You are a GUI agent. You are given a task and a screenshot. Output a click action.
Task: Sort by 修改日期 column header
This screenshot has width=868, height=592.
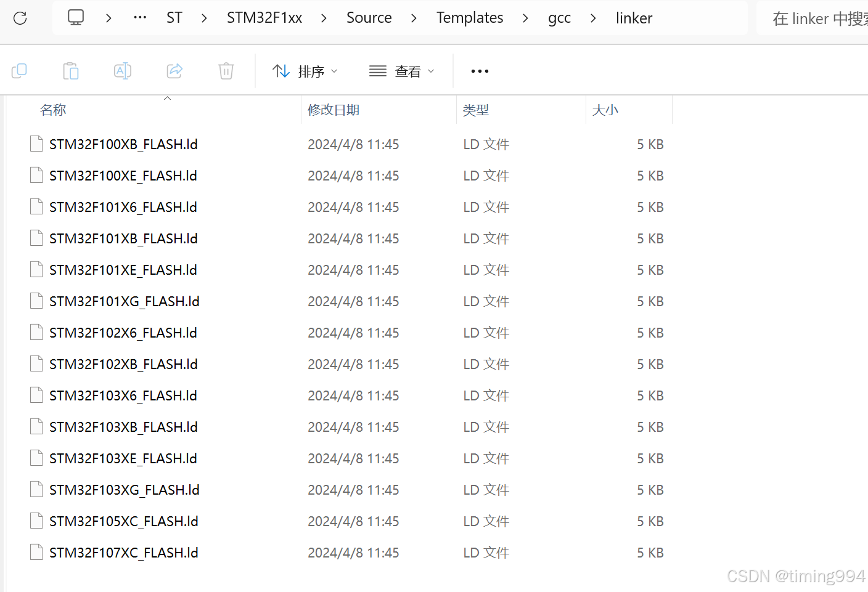coord(334,110)
